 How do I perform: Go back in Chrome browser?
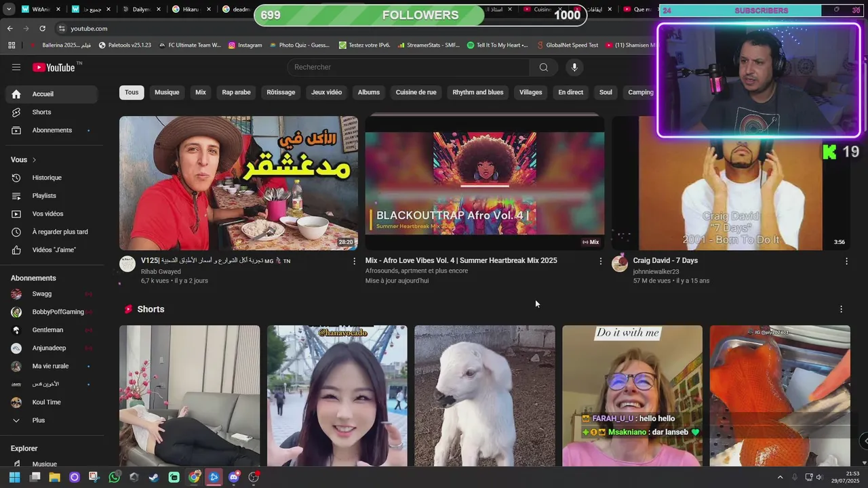pos(9,28)
